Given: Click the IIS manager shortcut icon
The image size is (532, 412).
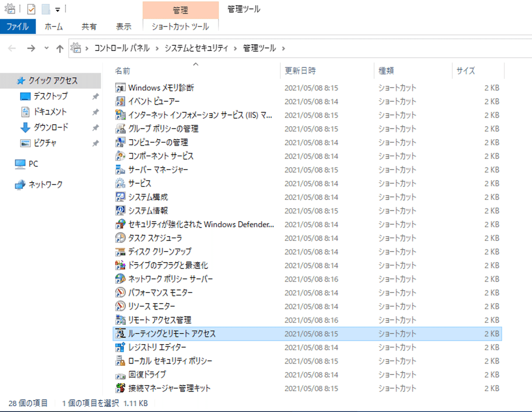Looking at the screenshot, I should coord(121,115).
